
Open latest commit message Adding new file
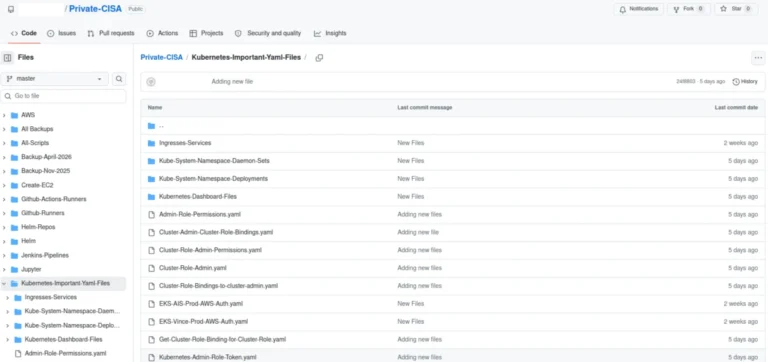(232, 82)
